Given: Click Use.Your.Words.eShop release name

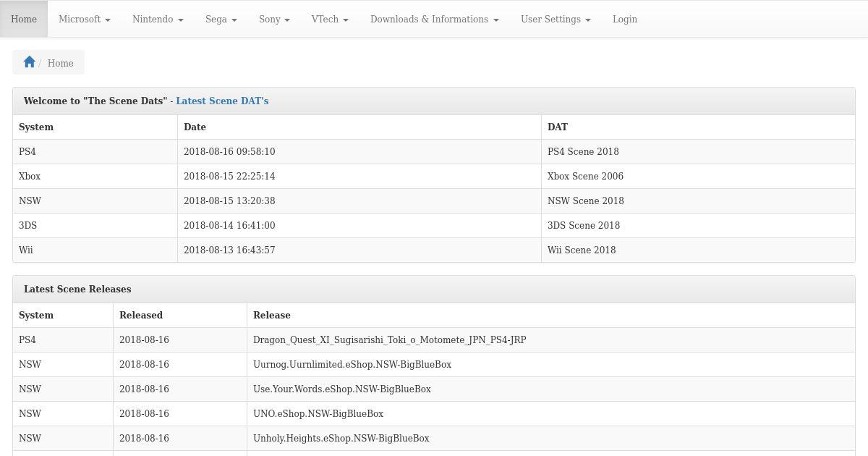Looking at the screenshot, I should [342, 389].
